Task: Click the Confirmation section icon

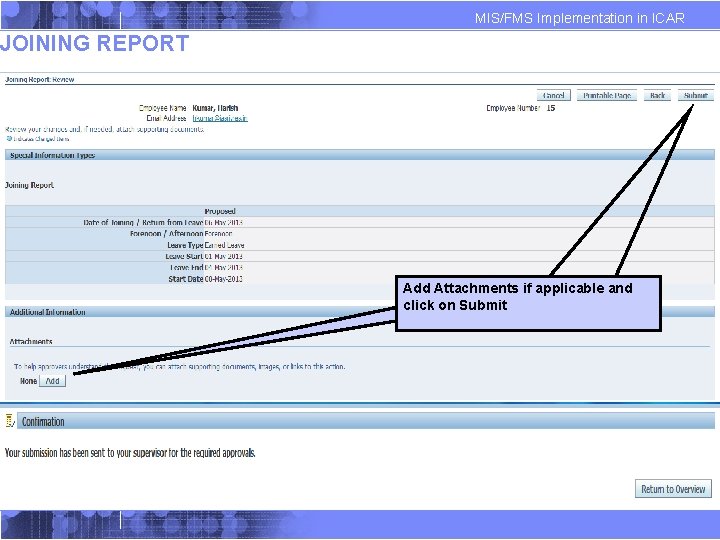Action: (9, 421)
